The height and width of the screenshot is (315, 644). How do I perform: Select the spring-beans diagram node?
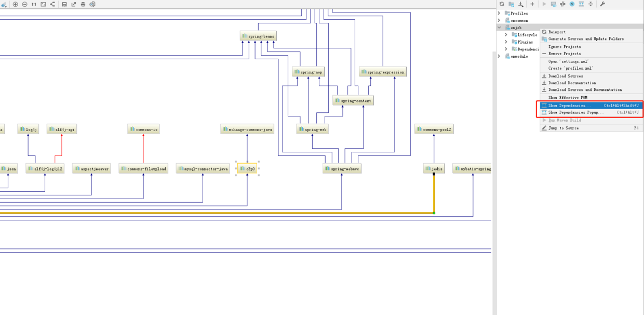(x=258, y=36)
